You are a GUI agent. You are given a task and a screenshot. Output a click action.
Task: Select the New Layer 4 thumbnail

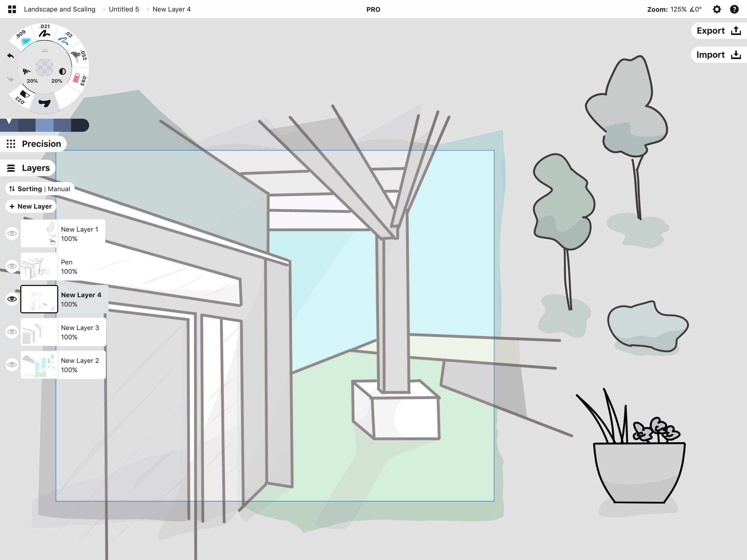pos(38,299)
